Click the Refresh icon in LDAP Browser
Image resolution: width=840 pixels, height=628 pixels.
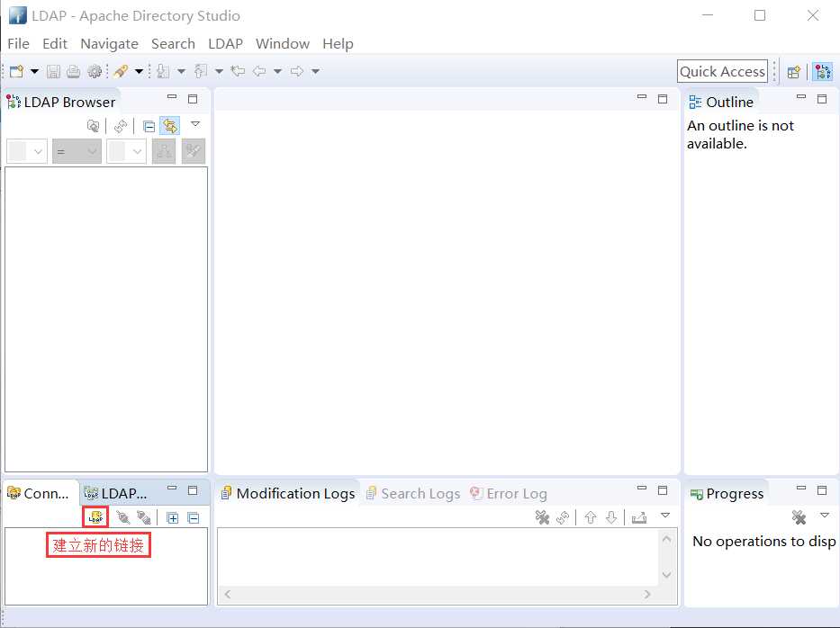pyautogui.click(x=121, y=126)
